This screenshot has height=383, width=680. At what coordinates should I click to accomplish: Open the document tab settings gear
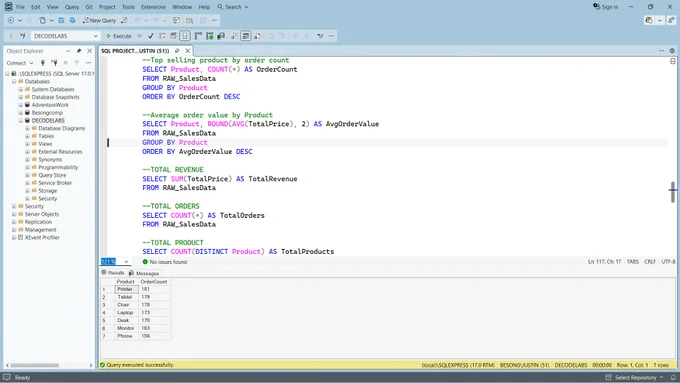[x=672, y=51]
